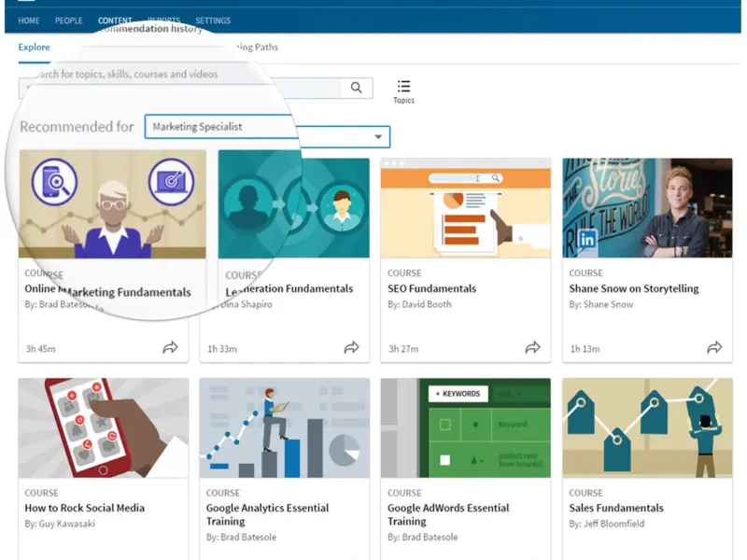This screenshot has width=747, height=560.
Task: Share the Online Marketing Fundamentals course
Action: tap(170, 347)
